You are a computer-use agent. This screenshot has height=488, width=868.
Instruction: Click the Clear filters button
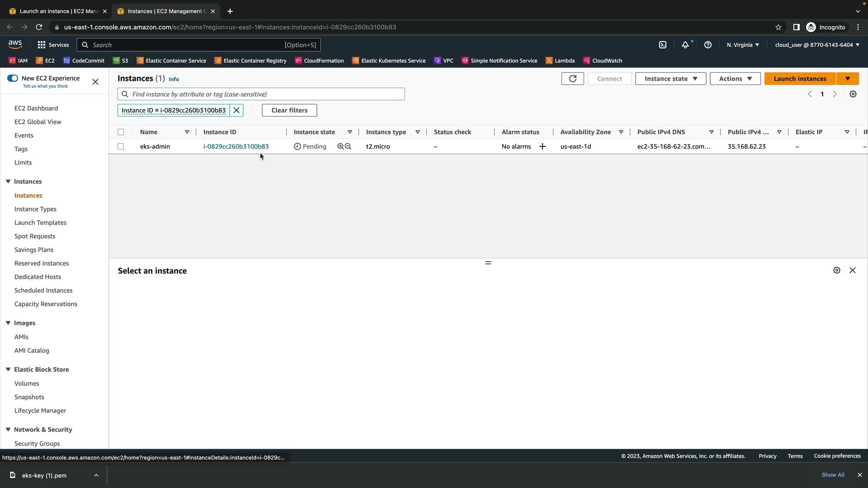pos(289,110)
